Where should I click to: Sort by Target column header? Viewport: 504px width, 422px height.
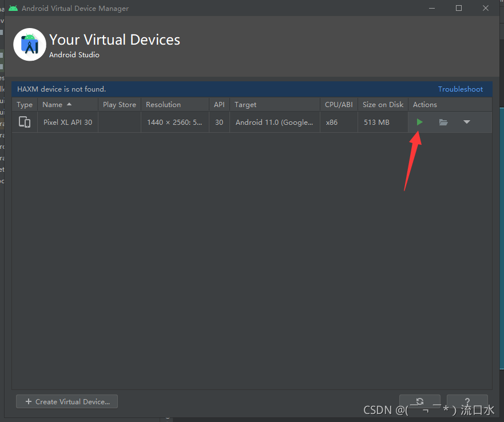click(275, 105)
